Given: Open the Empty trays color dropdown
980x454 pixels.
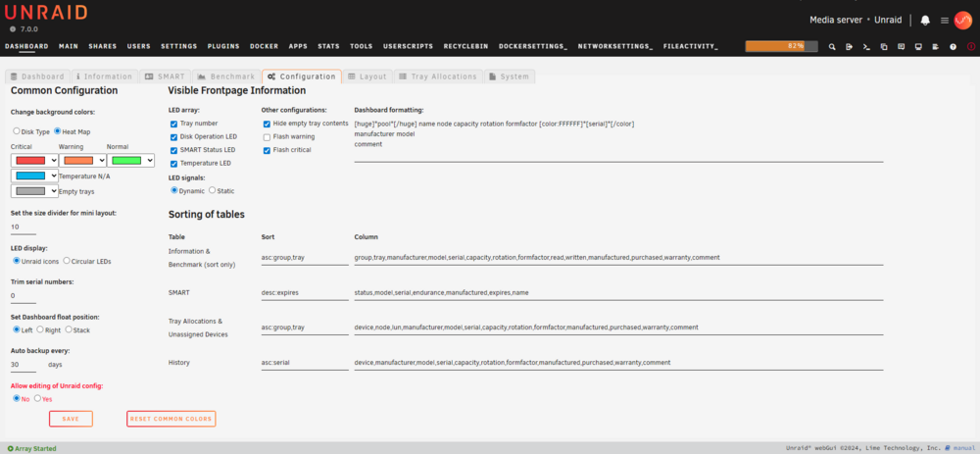Looking at the screenshot, I should coord(34,191).
